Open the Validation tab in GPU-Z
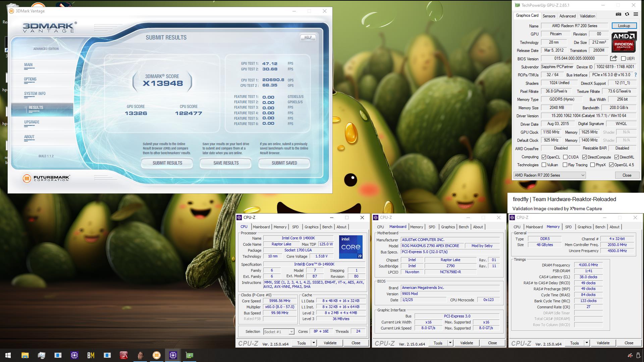Image resolution: width=644 pixels, height=362 pixels. [587, 16]
